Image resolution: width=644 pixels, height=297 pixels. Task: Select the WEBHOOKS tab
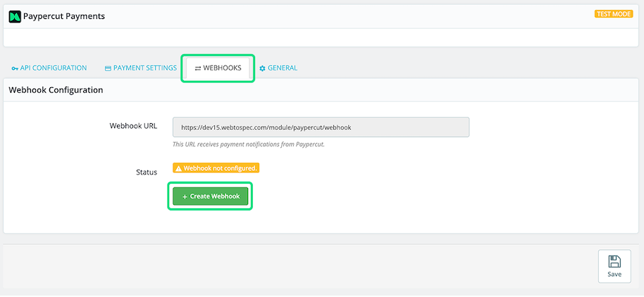coord(218,68)
